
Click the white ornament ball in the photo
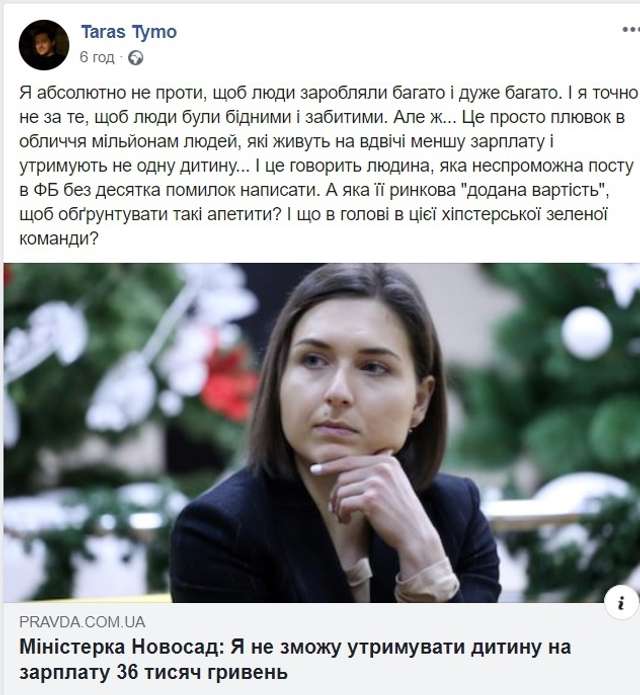587,333
